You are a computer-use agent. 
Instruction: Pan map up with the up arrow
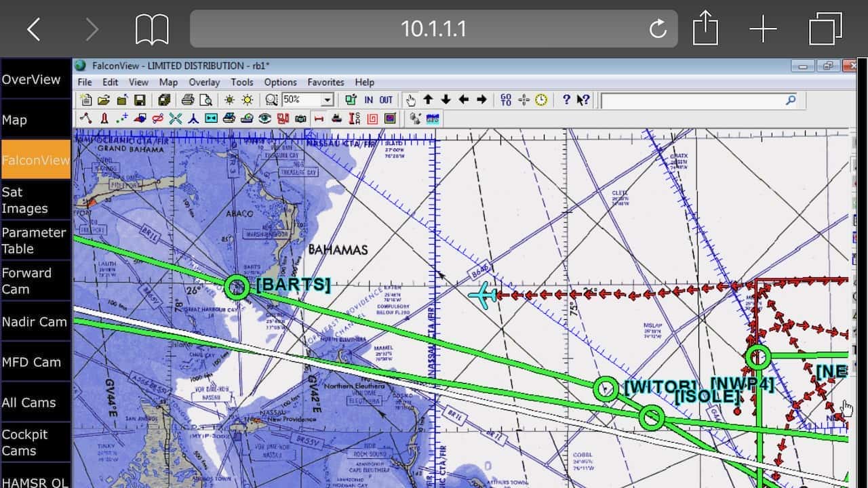429,100
